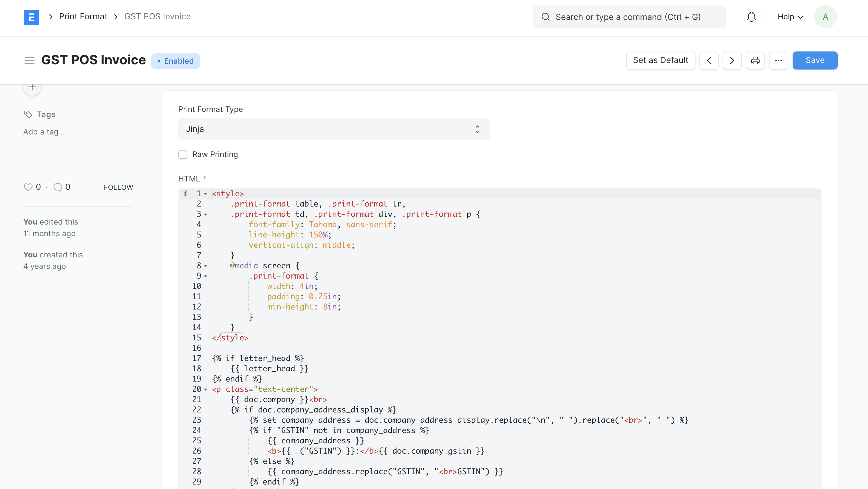
Task: Click the Frappe app logo icon
Action: 31,17
